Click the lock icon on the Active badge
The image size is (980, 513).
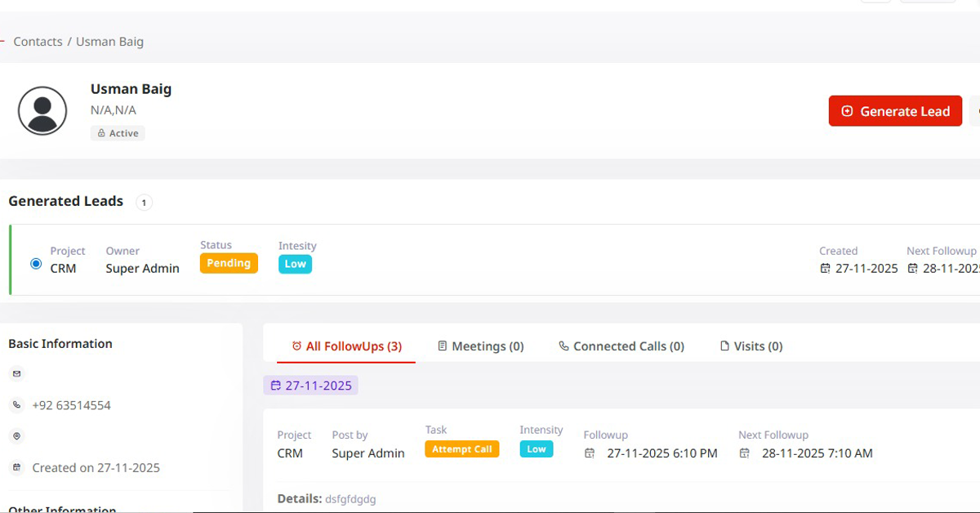pyautogui.click(x=100, y=132)
